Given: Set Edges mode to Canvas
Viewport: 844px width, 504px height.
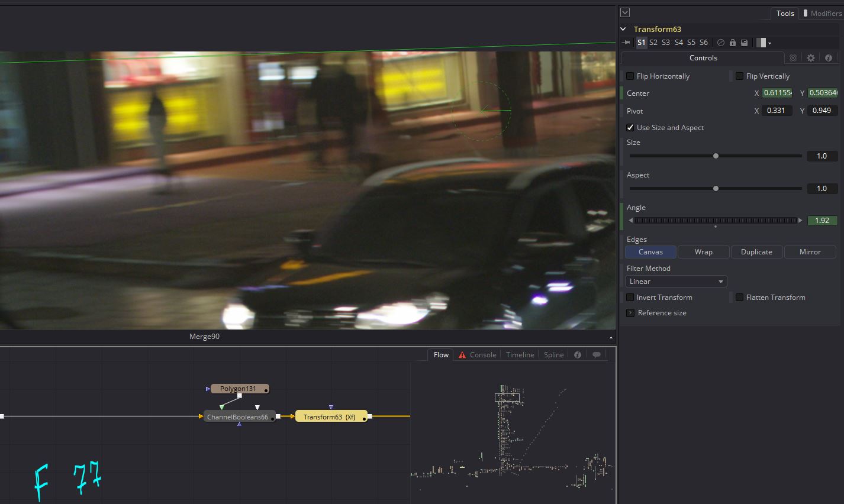Looking at the screenshot, I should tap(650, 252).
